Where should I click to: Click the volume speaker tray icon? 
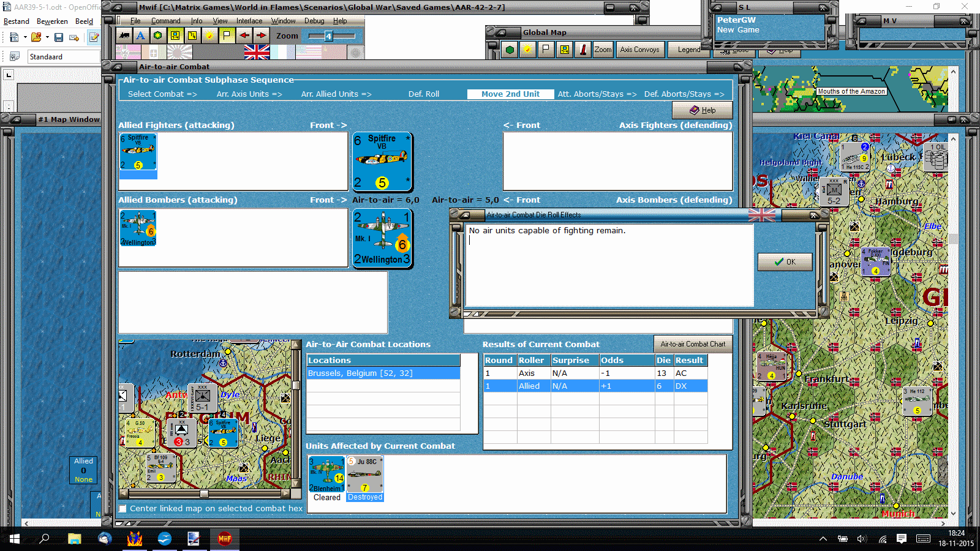(x=862, y=539)
